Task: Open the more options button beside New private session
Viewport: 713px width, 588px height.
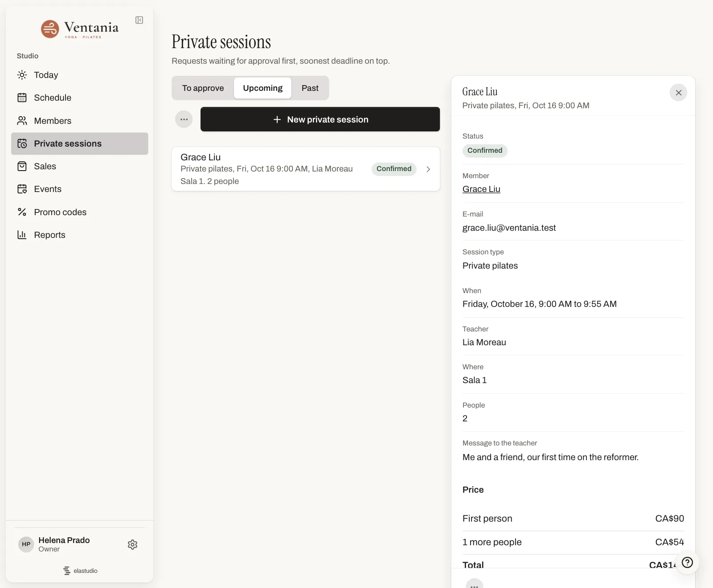Action: 184,119
